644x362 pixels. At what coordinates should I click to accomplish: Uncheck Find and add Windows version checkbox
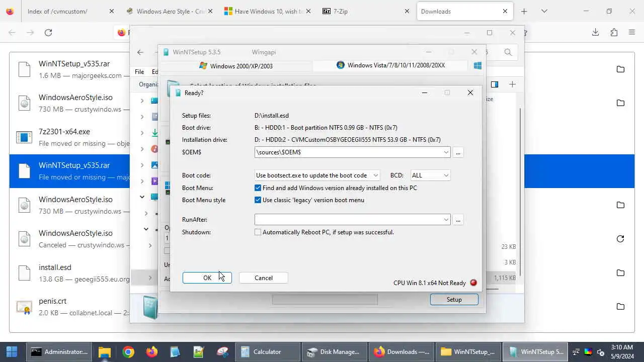[x=258, y=188]
